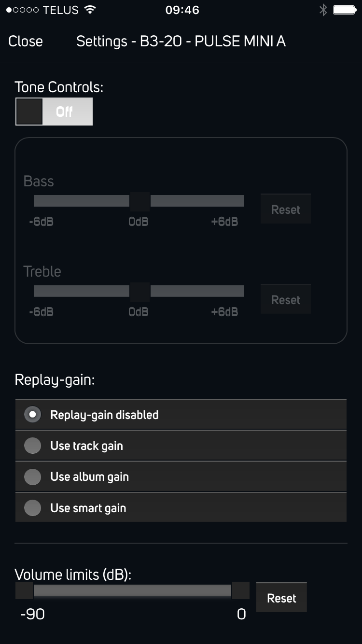
Task: Tap the Bluetooth icon in status bar
Action: click(x=323, y=10)
